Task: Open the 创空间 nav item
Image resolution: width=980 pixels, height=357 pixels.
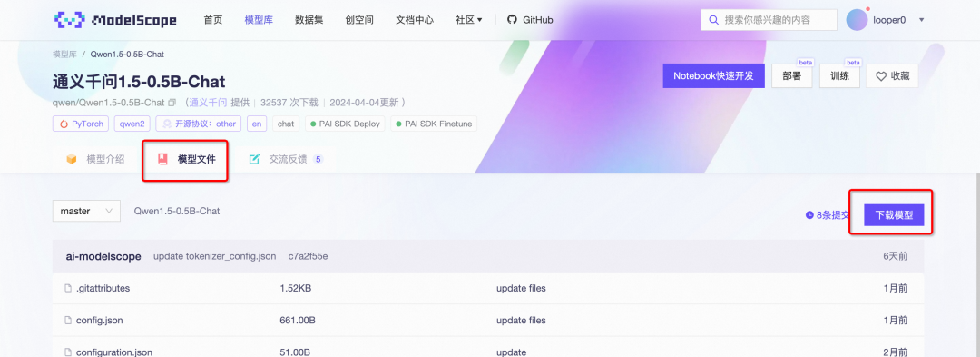Action: [x=359, y=20]
